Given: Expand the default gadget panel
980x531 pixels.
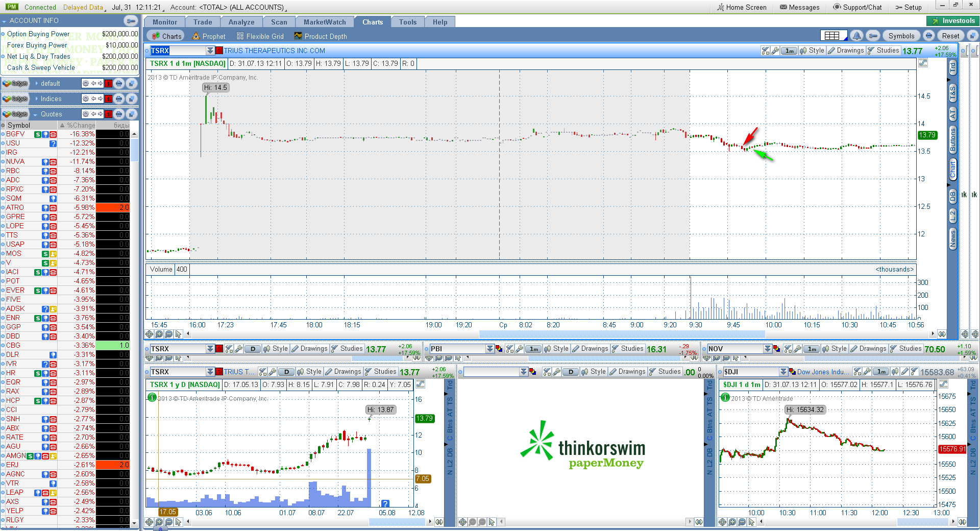Looking at the screenshot, I should [x=37, y=83].
